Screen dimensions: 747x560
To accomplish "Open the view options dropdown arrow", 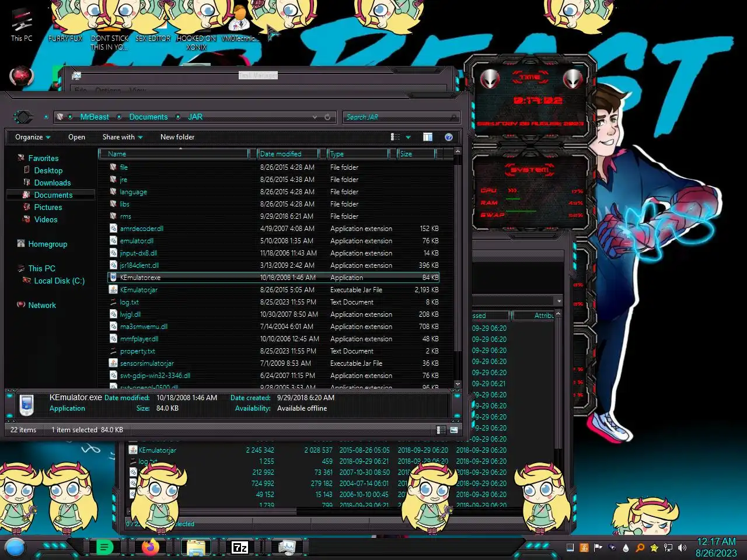I will pyautogui.click(x=408, y=138).
